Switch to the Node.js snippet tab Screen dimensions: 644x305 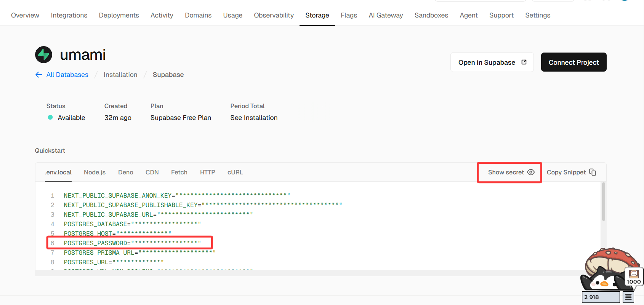click(x=95, y=172)
